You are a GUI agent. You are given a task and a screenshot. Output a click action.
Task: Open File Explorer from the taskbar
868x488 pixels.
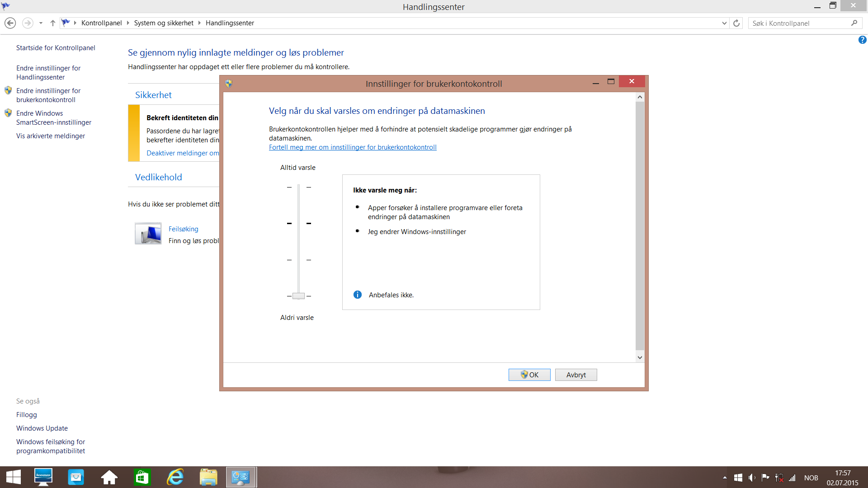208,477
